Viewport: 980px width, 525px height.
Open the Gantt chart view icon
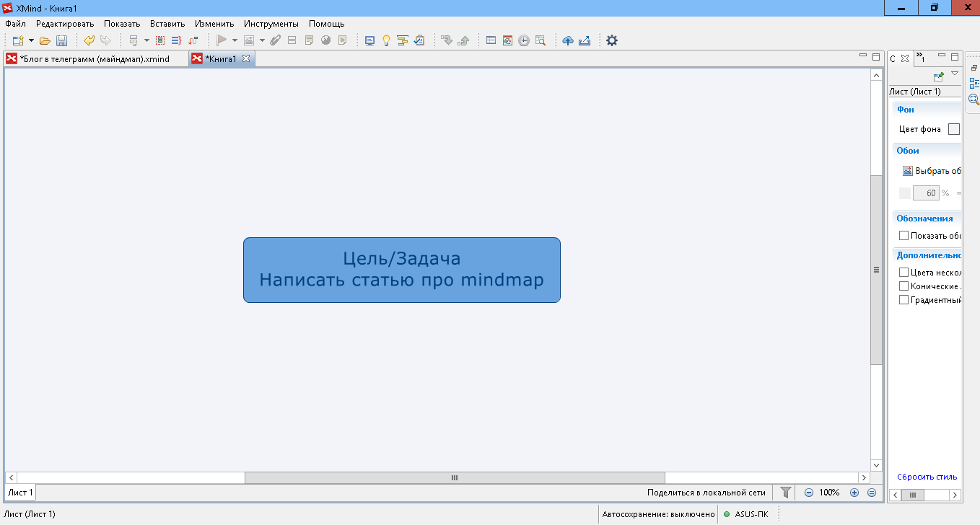403,40
